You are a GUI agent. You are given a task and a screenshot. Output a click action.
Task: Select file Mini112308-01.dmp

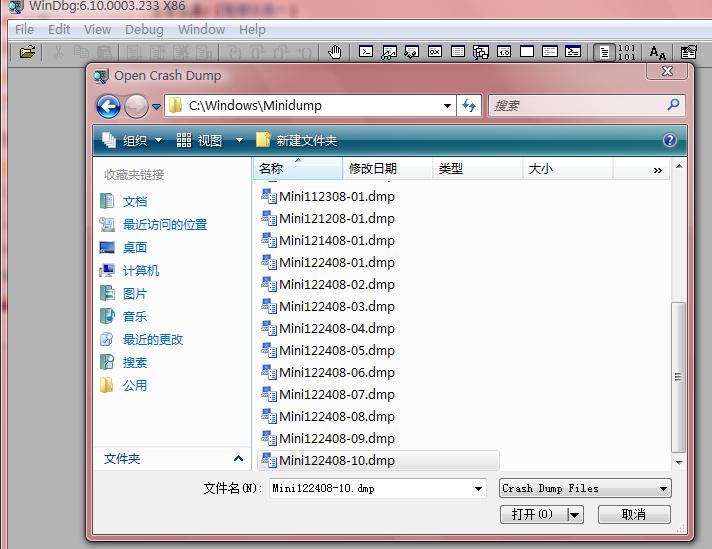tap(328, 197)
